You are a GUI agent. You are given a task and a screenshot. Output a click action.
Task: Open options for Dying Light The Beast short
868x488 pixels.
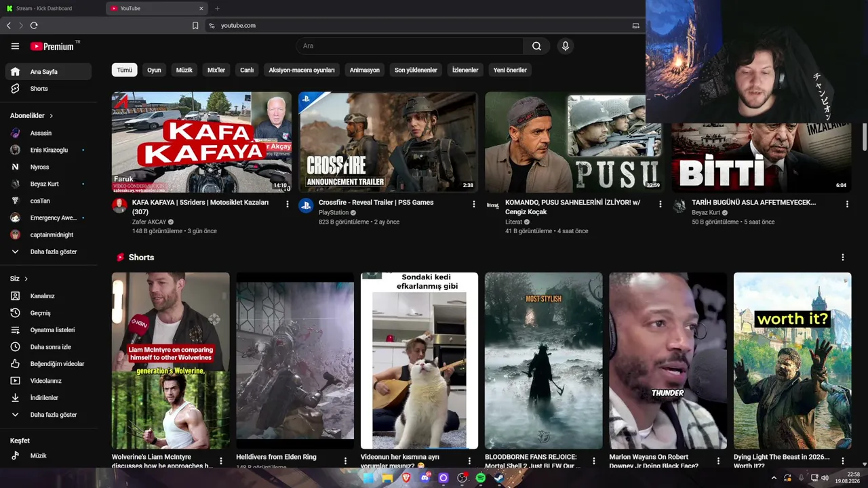coord(843,461)
